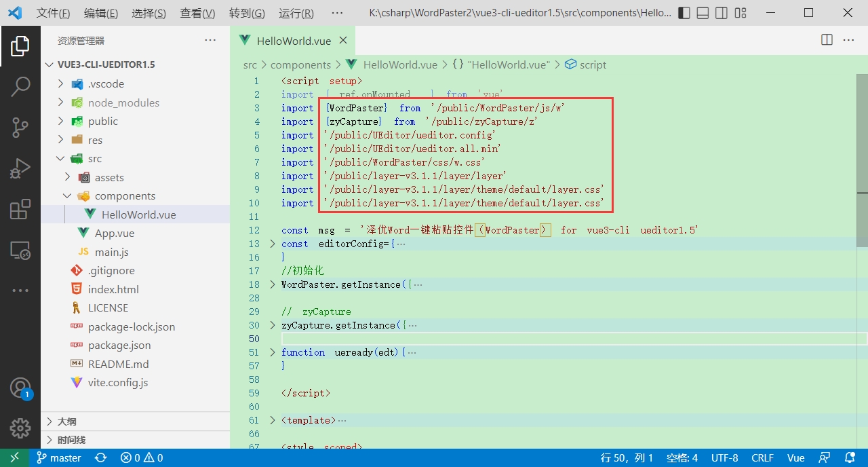Viewport: 868px width, 467px height.
Task: Open the Manage gear menu
Action: pyautogui.click(x=20, y=428)
